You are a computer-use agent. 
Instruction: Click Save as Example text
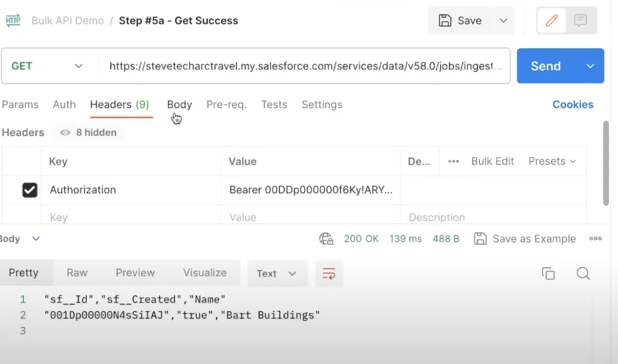pos(534,239)
